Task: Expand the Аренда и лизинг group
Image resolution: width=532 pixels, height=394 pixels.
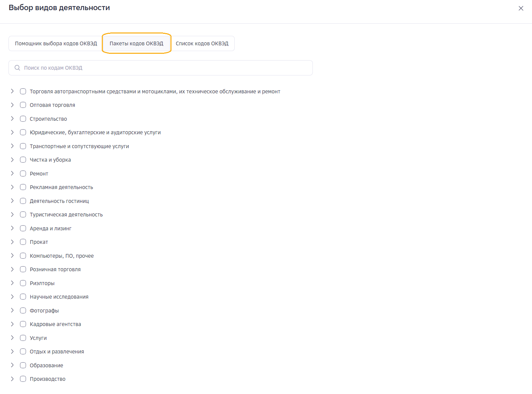Action: (12, 228)
